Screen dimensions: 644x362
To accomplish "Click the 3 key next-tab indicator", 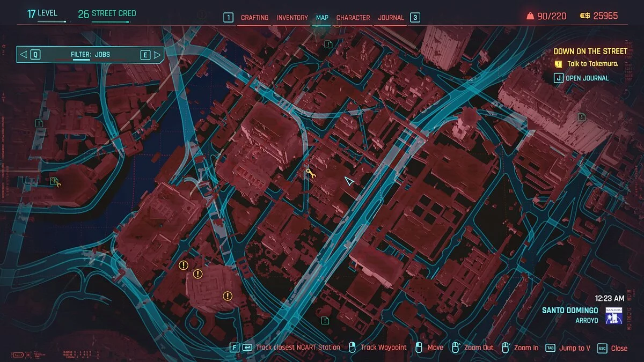I will tap(415, 18).
